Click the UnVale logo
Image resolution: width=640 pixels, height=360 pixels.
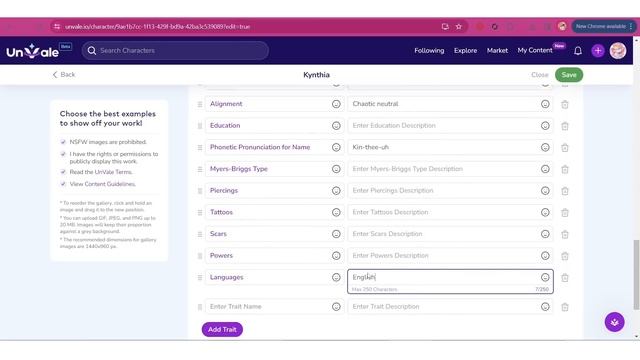click(33, 51)
